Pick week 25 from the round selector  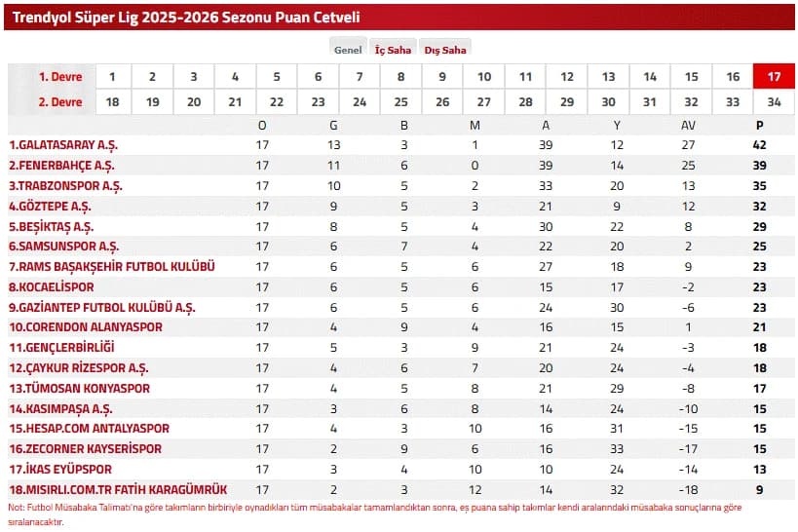point(401,101)
